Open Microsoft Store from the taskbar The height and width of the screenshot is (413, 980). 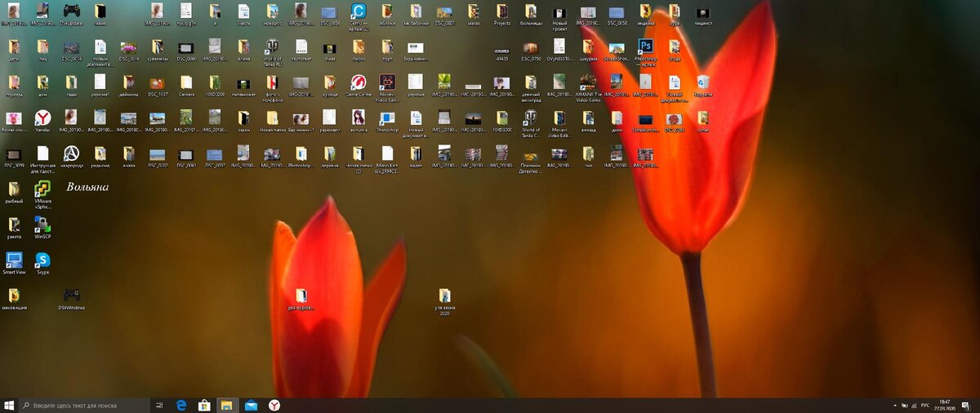click(x=204, y=405)
